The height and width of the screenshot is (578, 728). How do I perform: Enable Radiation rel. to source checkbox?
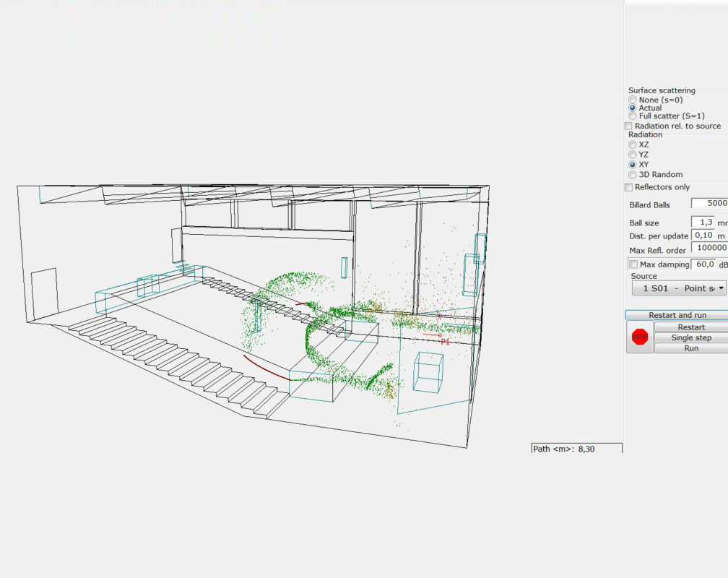[x=628, y=126]
